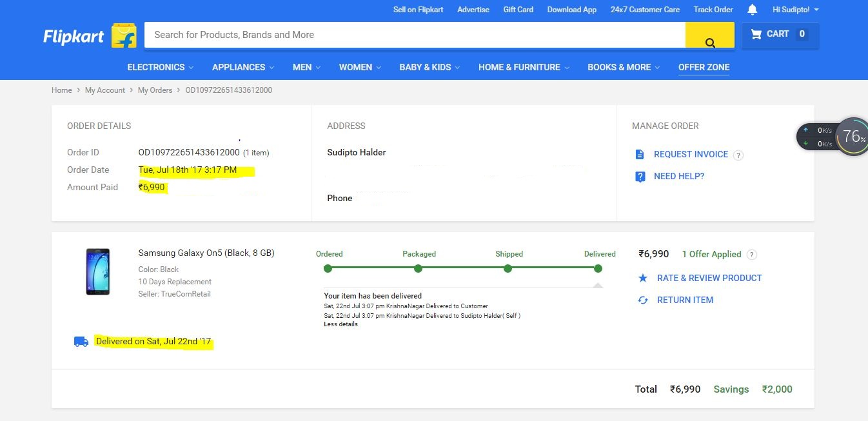
Task: Go to My Orders breadcrumb
Action: pos(155,90)
